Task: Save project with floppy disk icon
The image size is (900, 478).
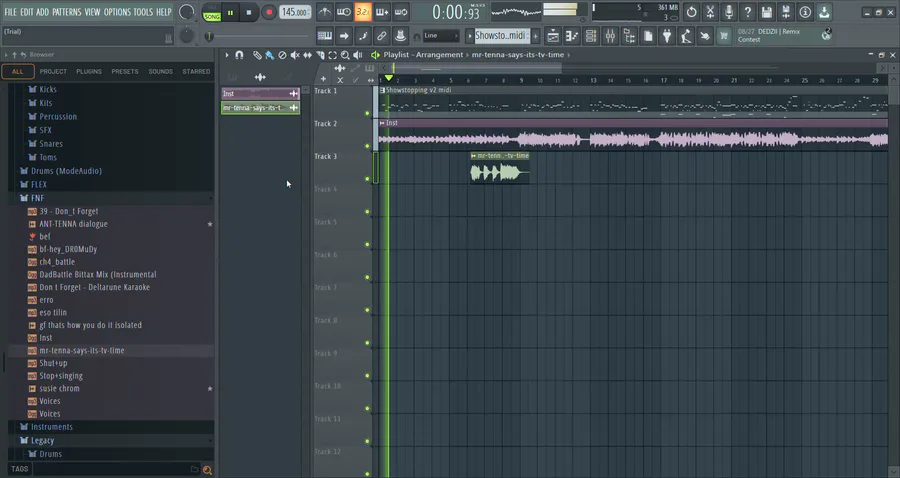Action: [767, 11]
